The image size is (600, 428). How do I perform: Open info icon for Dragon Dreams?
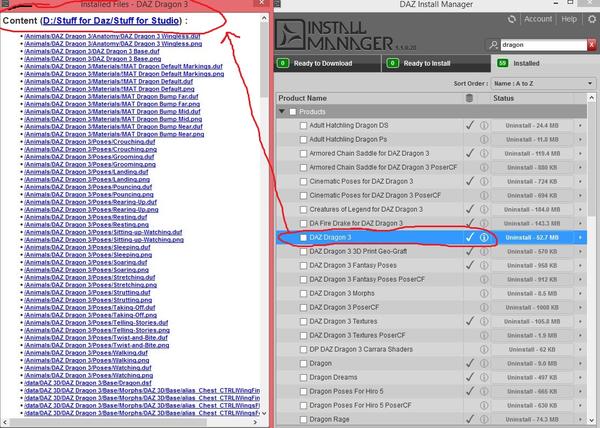pyautogui.click(x=484, y=377)
